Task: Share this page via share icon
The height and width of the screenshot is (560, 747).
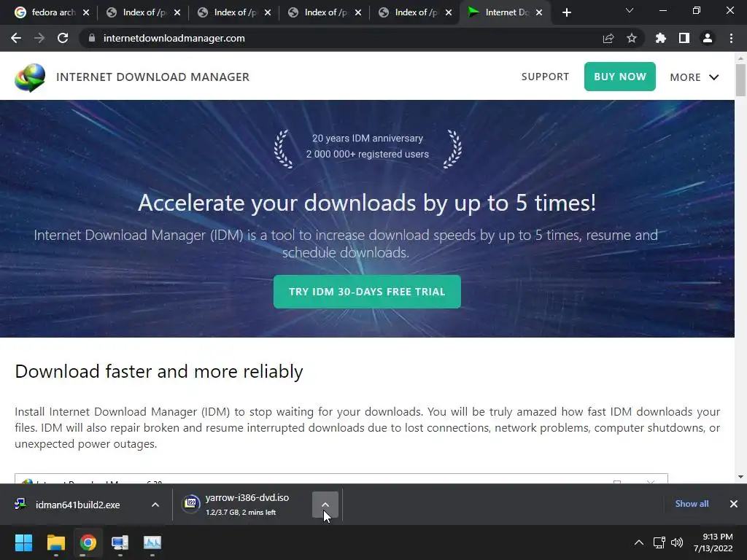Action: click(x=608, y=38)
